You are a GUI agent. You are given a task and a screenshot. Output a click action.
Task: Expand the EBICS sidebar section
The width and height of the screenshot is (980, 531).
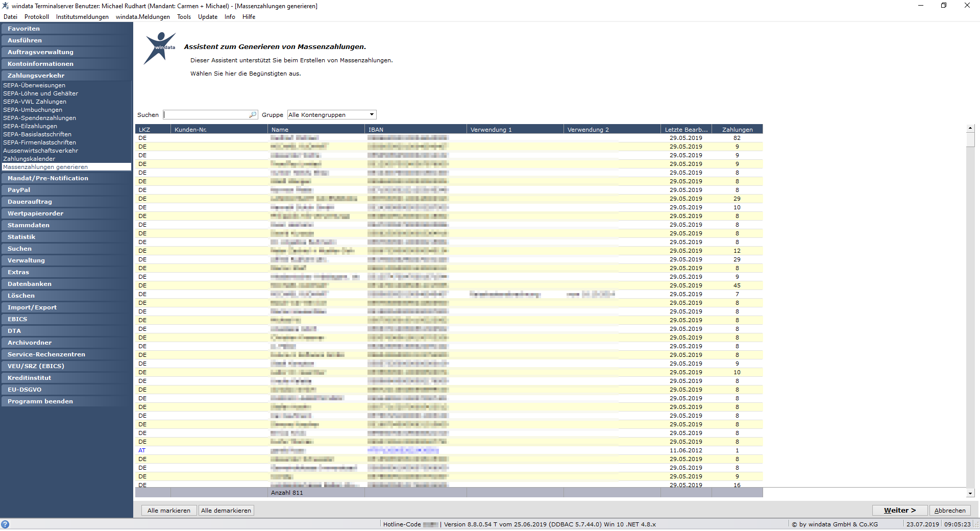tap(66, 319)
